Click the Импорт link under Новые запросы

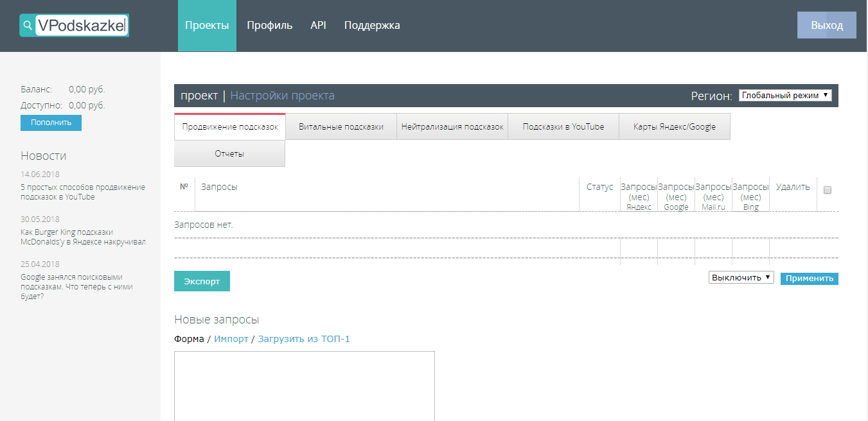(x=231, y=339)
